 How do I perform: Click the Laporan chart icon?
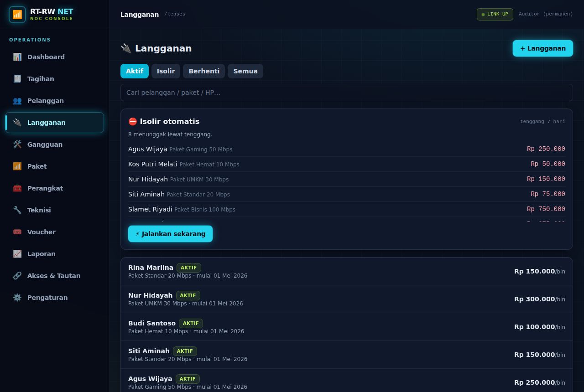click(x=17, y=254)
